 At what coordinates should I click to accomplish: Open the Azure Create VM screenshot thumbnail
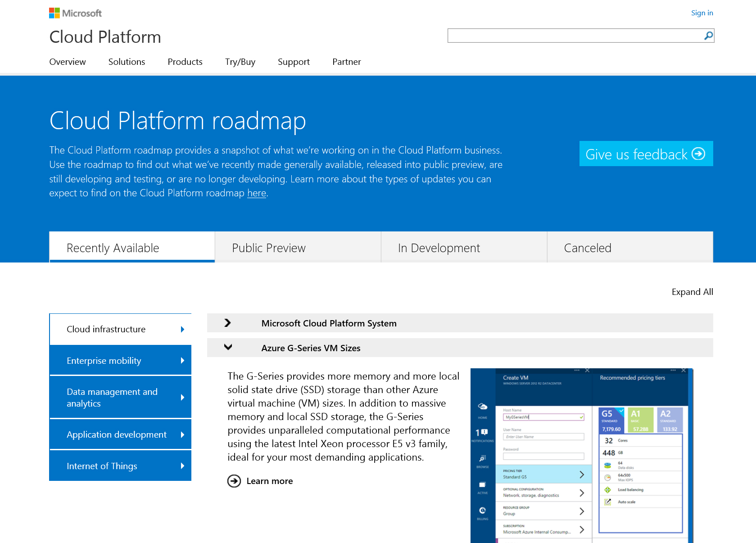click(582, 456)
